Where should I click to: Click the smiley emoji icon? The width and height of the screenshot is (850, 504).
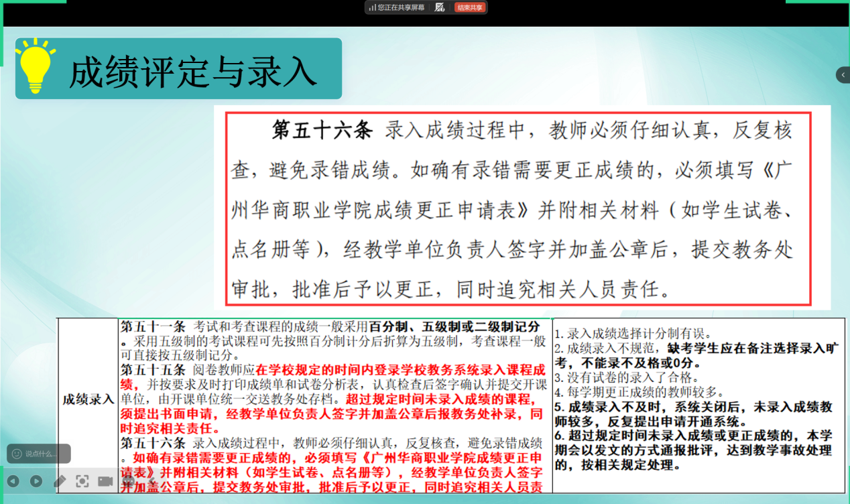17,454
